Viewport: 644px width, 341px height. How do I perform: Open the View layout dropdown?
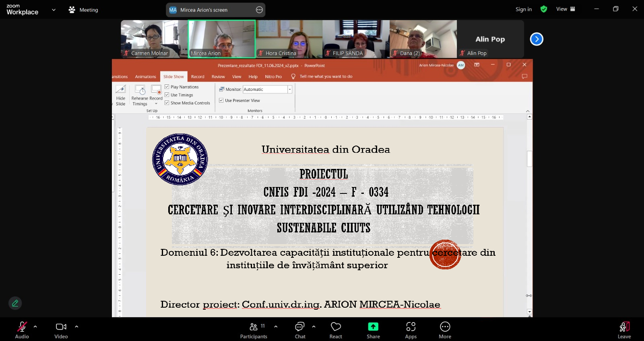pos(566,9)
